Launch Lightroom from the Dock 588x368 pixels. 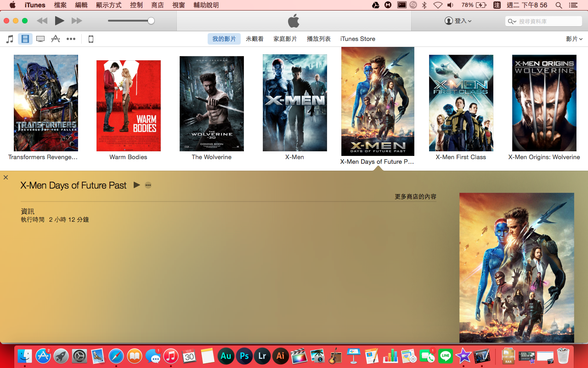tap(262, 356)
